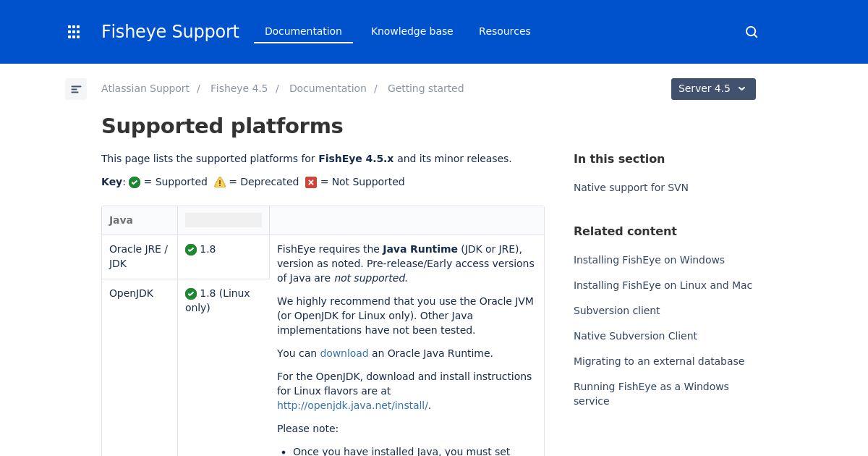Select the Documentation tab

pyautogui.click(x=303, y=31)
